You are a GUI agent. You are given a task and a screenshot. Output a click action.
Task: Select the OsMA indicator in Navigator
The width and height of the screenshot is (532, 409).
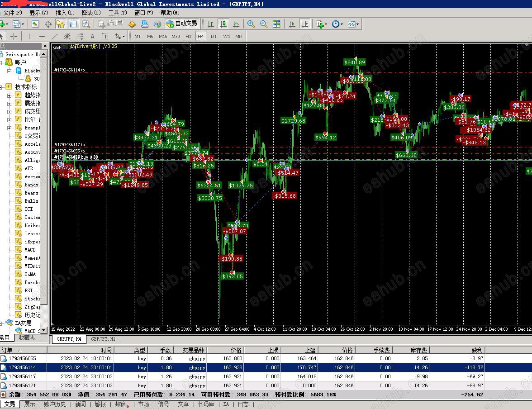click(30, 274)
